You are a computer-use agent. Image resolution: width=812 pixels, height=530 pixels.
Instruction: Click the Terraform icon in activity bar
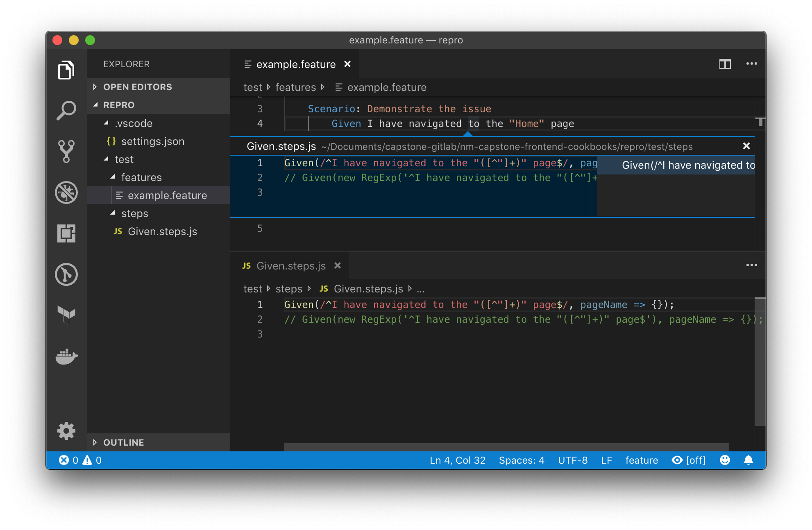66,315
